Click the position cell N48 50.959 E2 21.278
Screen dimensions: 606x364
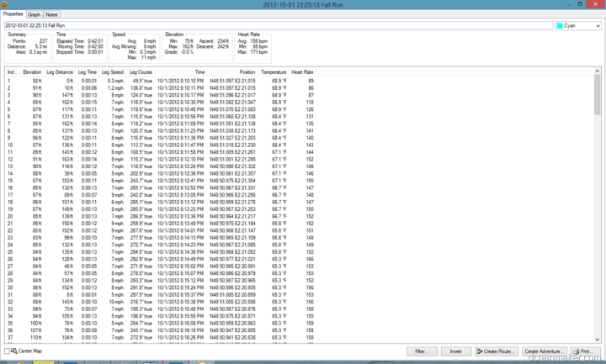pyautogui.click(x=232, y=203)
